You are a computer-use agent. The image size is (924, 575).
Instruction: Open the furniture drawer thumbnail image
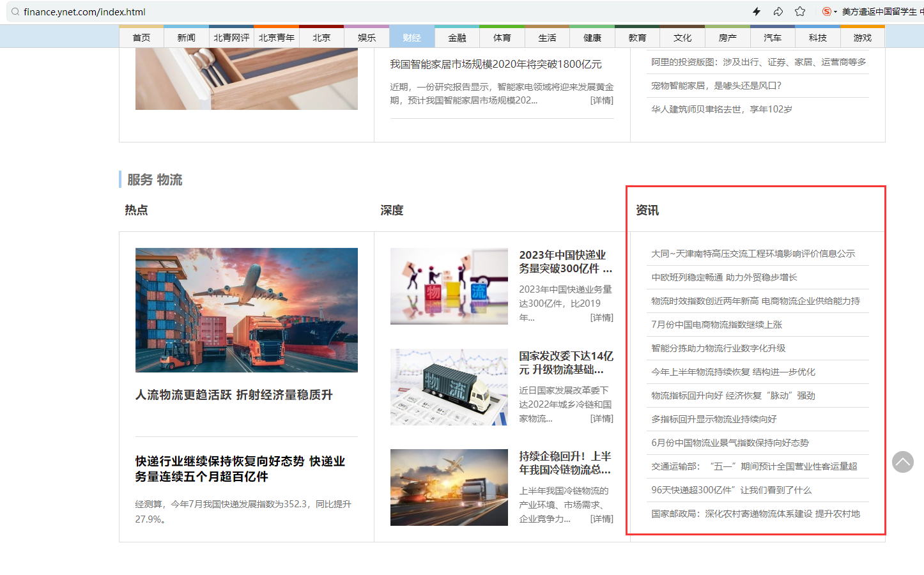point(247,79)
